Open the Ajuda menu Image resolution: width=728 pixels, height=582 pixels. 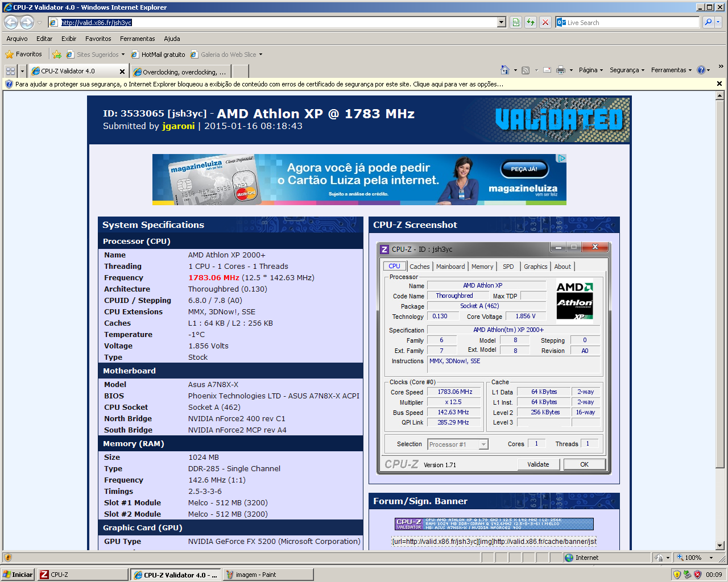172,39
